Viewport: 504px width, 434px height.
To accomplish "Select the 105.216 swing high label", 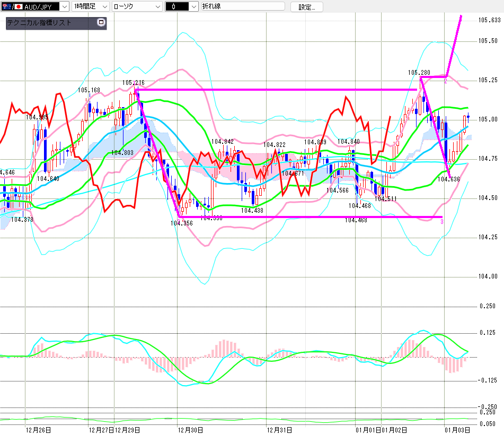I will click(x=133, y=83).
